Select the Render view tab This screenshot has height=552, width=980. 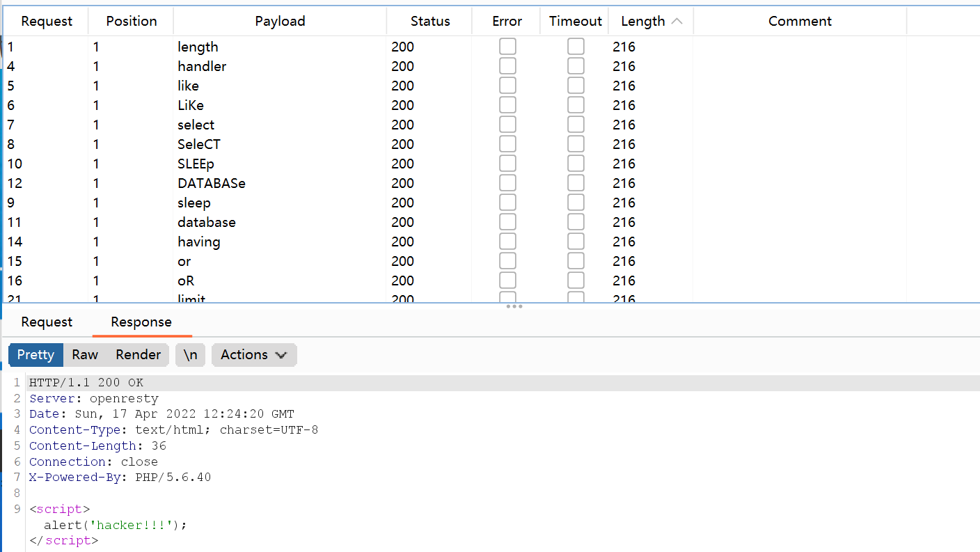[138, 354]
